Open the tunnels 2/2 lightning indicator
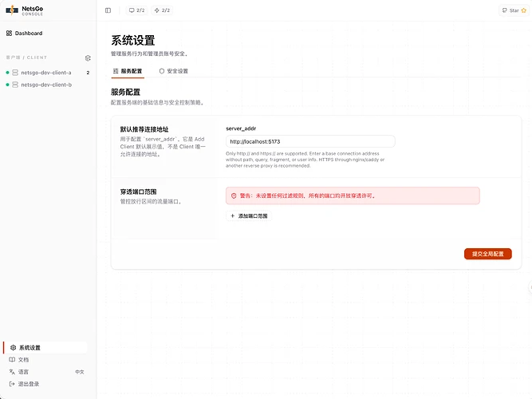This screenshot has height=399, width=532. (x=162, y=10)
